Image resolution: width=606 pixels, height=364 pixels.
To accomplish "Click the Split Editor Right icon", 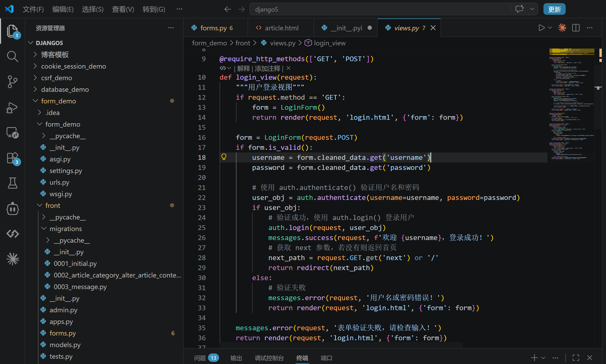I will pos(576,28).
